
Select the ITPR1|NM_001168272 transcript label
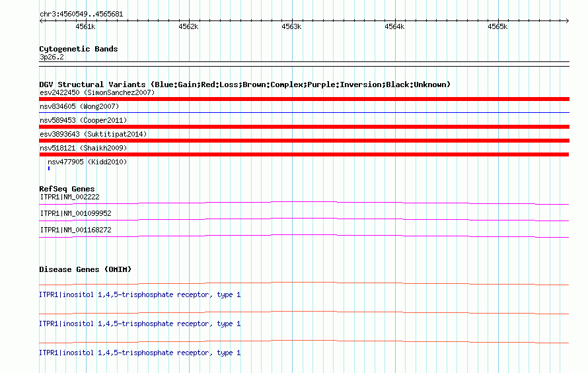coord(76,230)
